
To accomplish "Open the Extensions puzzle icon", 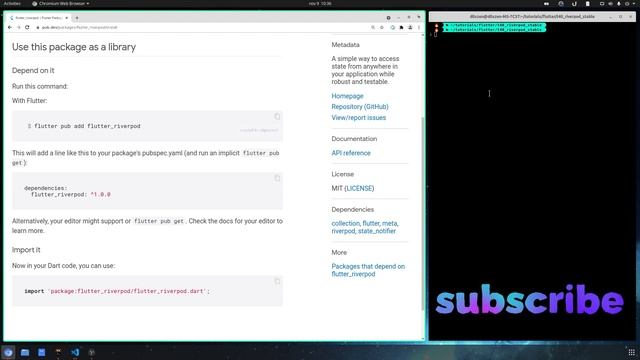I will coord(402,27).
